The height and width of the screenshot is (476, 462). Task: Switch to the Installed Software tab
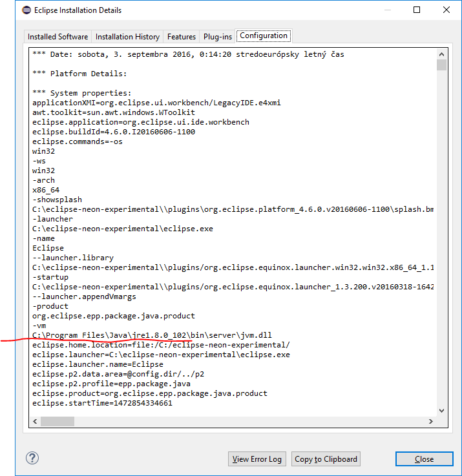(x=58, y=37)
